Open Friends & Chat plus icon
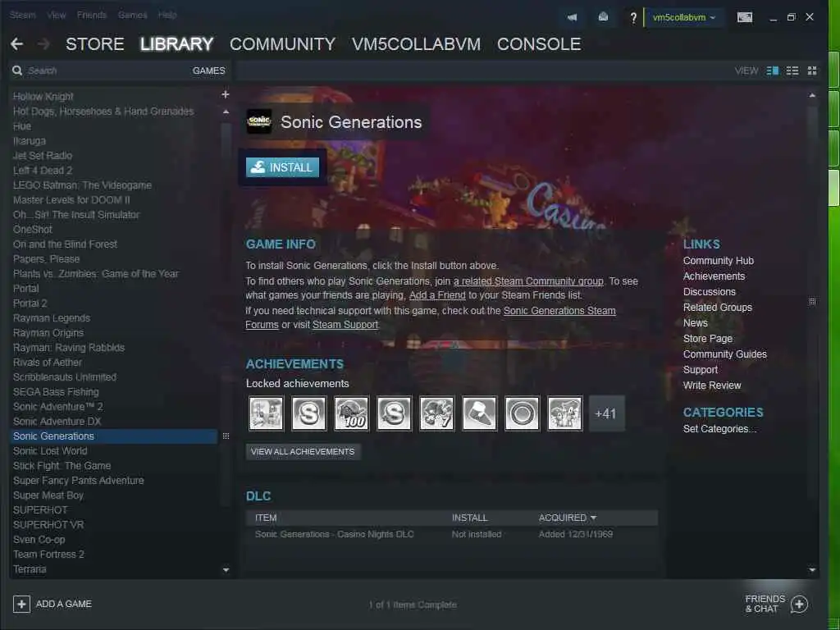 click(x=799, y=605)
